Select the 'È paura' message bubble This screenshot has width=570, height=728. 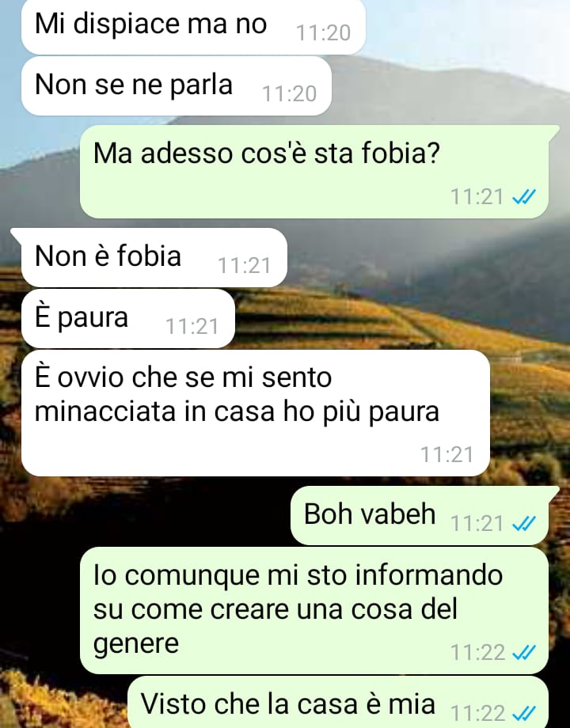(x=128, y=318)
